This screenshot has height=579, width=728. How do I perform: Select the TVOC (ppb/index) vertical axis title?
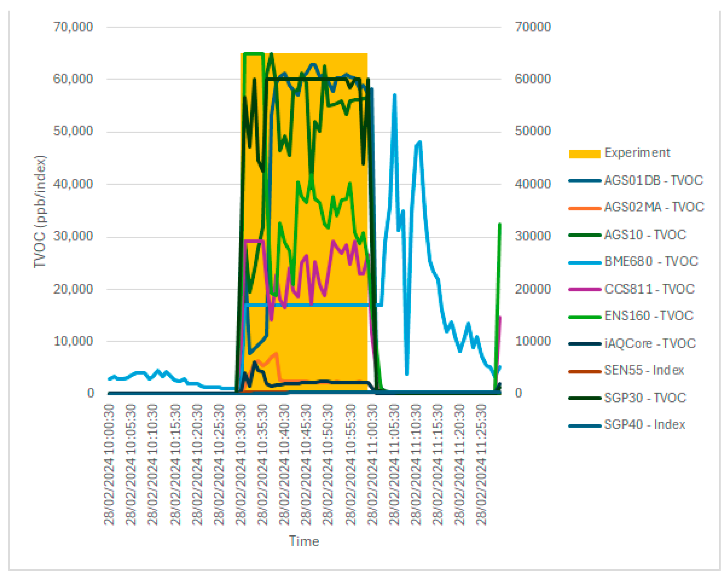40,212
